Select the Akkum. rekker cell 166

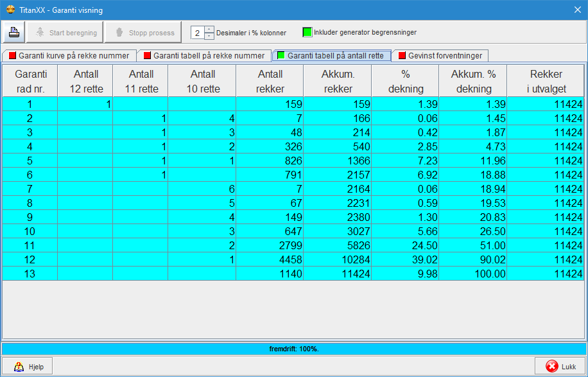point(338,119)
